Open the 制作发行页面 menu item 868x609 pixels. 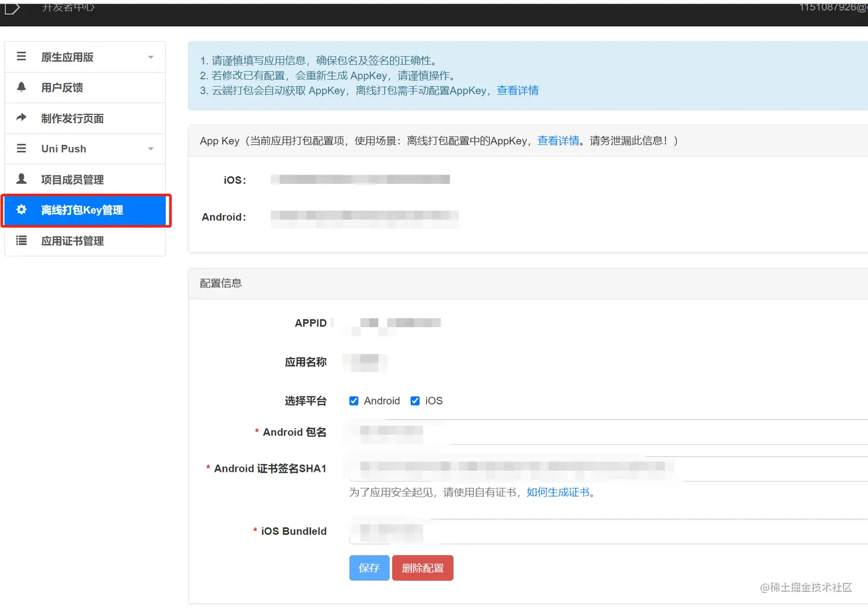[85, 118]
